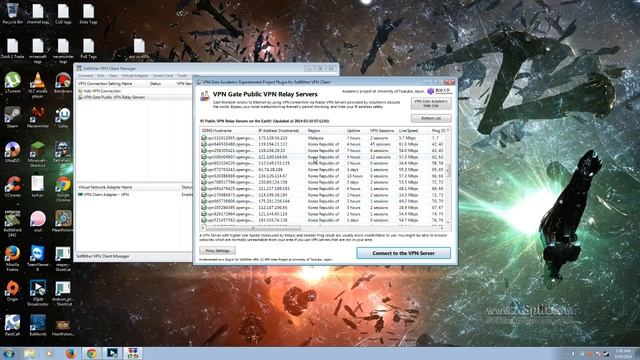Click the Refresh List button

pos(431,118)
